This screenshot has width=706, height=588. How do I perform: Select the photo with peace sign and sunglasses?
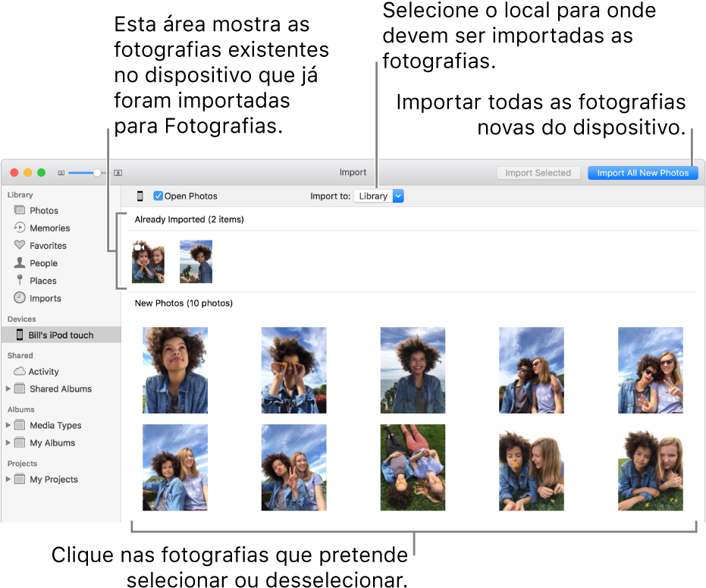pyautogui.click(x=650, y=370)
